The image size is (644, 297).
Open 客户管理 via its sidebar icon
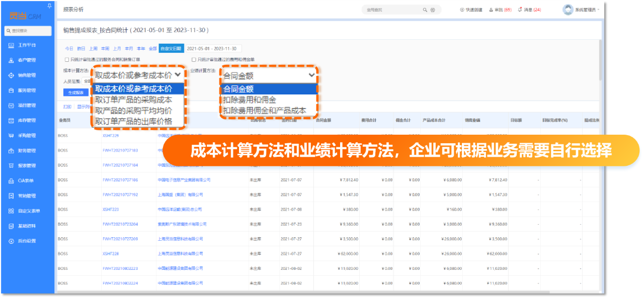point(11,60)
